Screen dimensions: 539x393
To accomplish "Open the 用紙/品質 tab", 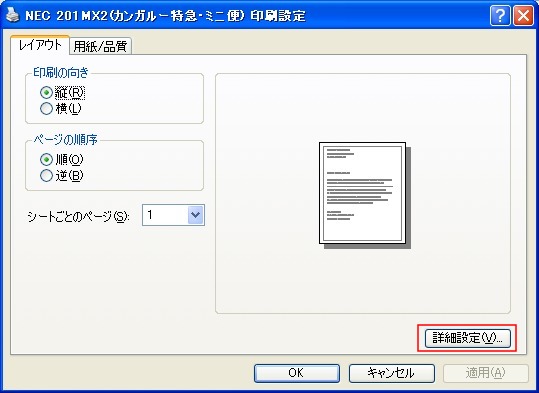I will (100, 46).
